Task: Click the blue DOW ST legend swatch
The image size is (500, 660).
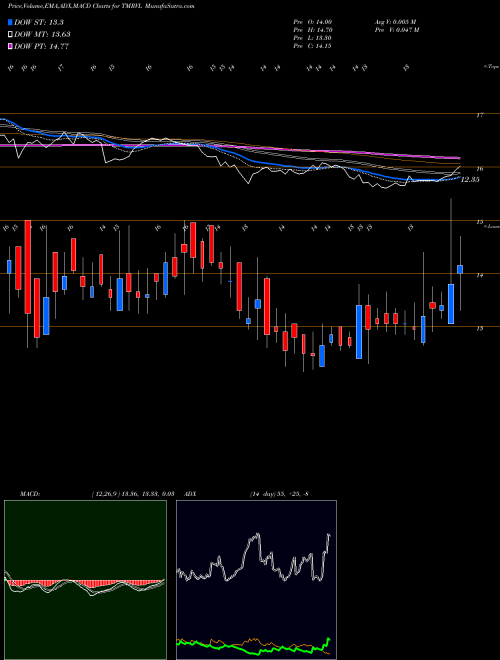Action: 11,22
